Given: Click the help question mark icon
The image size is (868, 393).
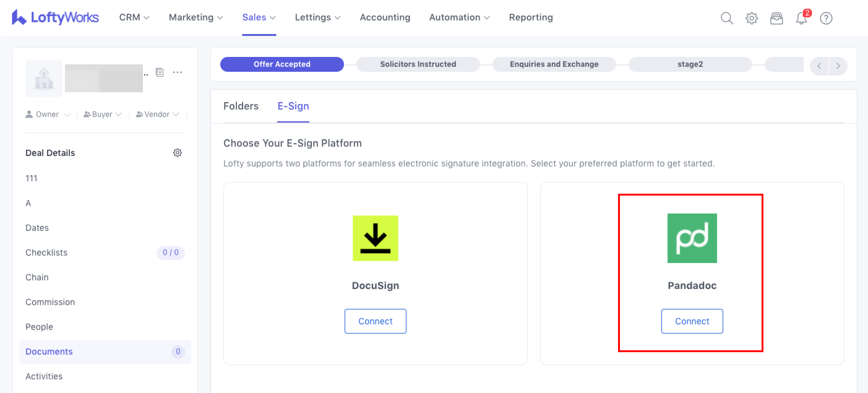Looking at the screenshot, I should pos(826,18).
